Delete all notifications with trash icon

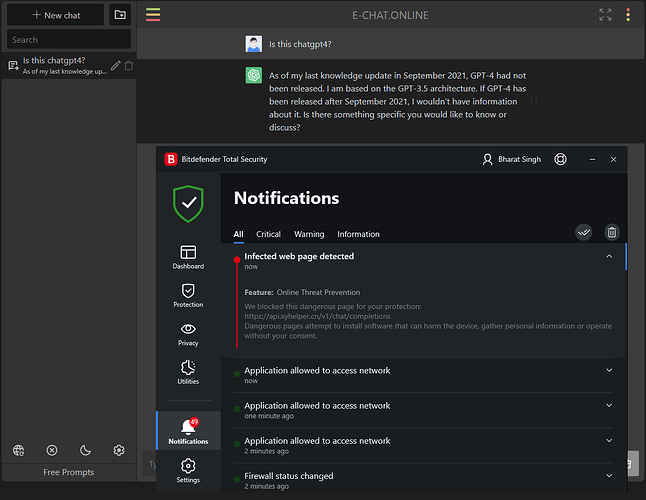click(612, 232)
